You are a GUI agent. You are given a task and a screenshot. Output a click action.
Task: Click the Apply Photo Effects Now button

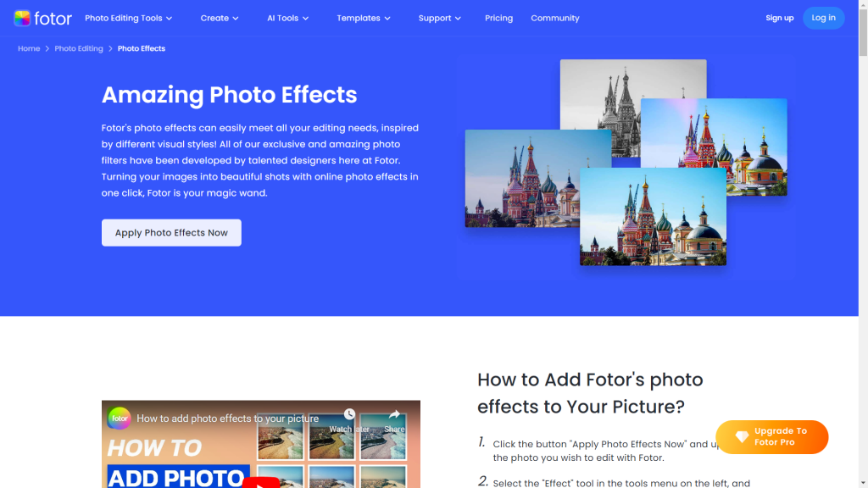[171, 233]
